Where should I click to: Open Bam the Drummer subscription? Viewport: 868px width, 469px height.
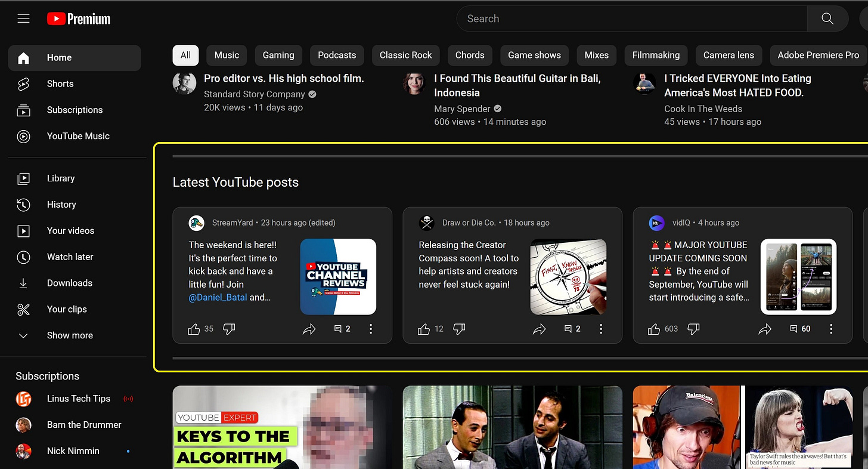tap(75, 425)
